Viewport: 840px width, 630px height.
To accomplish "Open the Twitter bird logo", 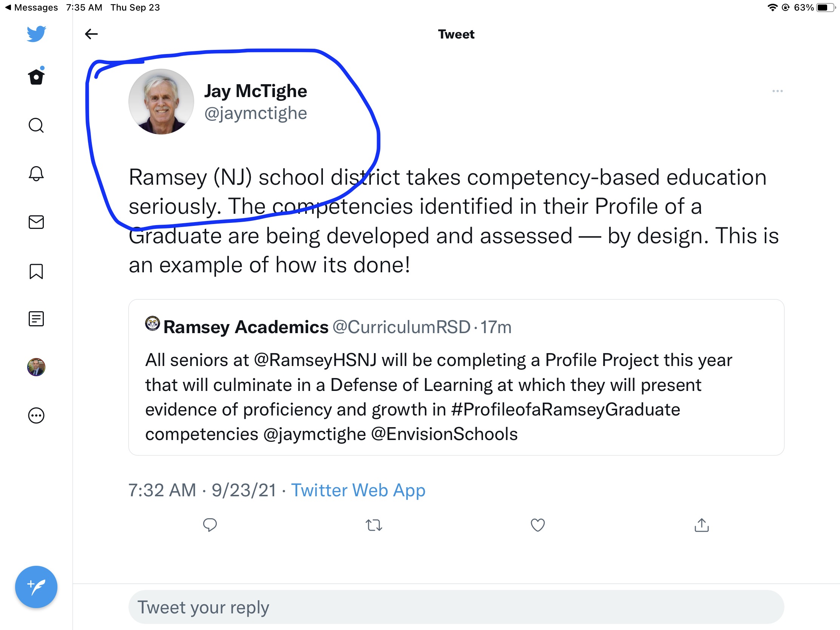I will coord(37,34).
